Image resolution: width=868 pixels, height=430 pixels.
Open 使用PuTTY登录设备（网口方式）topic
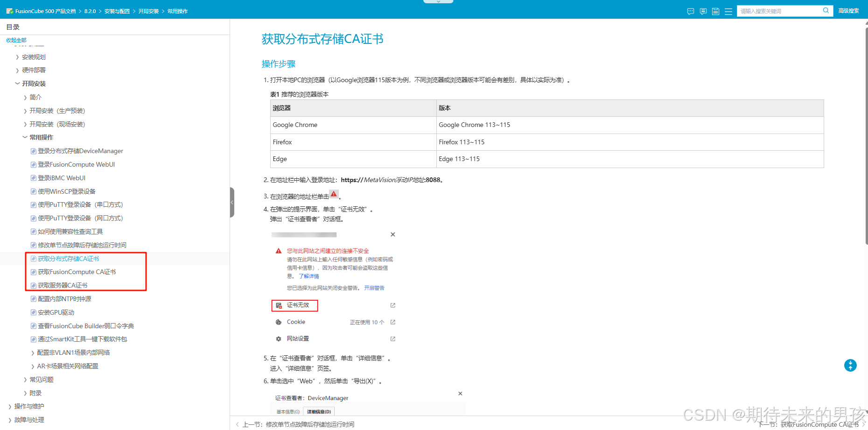(x=80, y=218)
